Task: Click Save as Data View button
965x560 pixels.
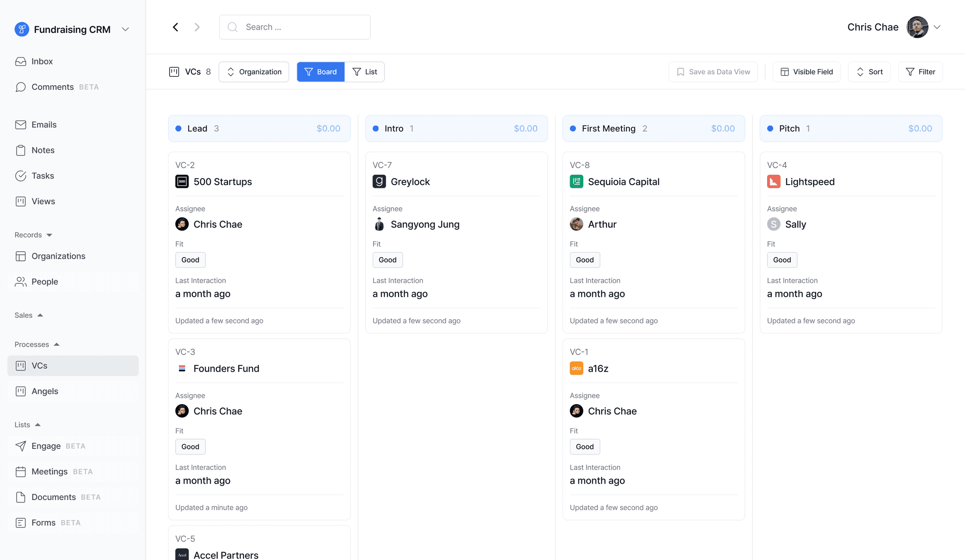Action: 713,72
